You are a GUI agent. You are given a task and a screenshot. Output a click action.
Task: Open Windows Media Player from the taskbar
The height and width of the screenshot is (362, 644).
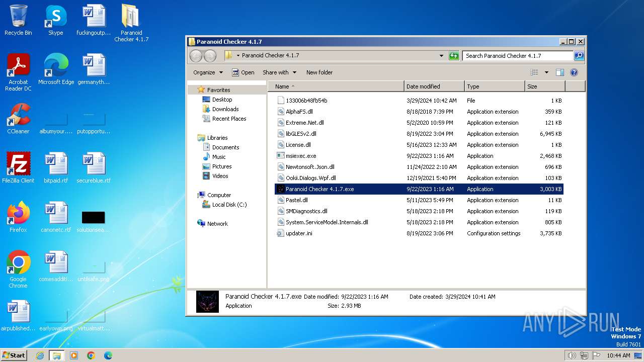pos(74,355)
